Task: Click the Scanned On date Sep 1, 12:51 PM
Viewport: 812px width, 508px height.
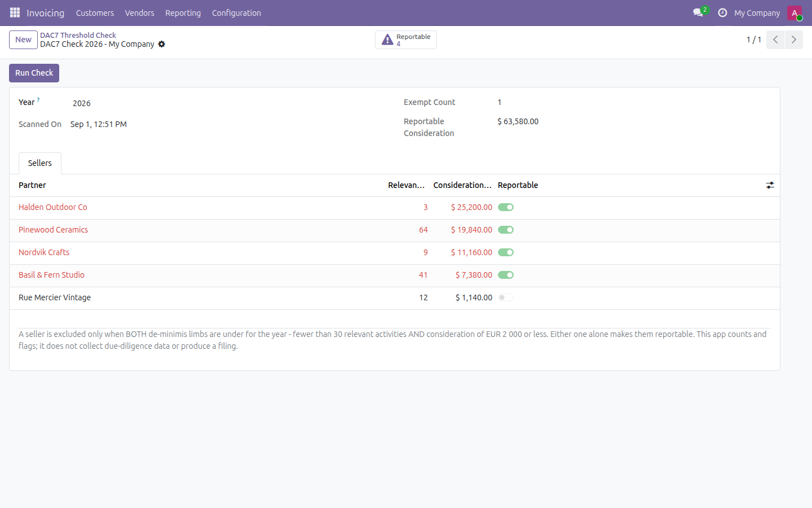Action: 99,124
